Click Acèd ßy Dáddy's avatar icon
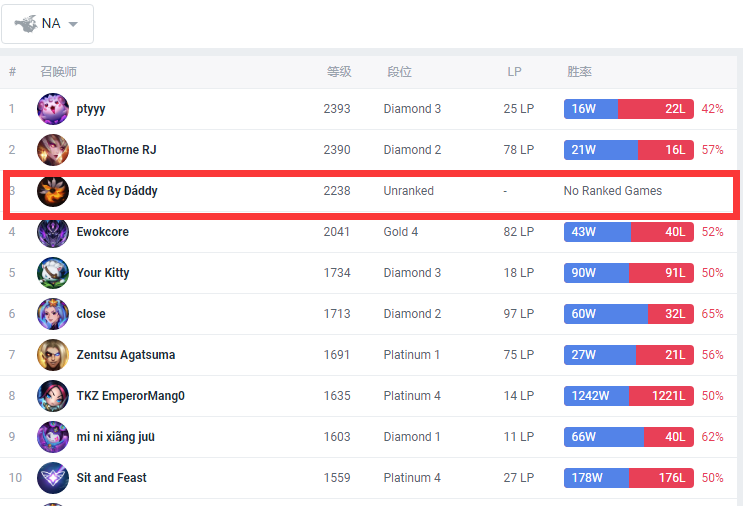Image resolution: width=743 pixels, height=506 pixels. (x=53, y=191)
